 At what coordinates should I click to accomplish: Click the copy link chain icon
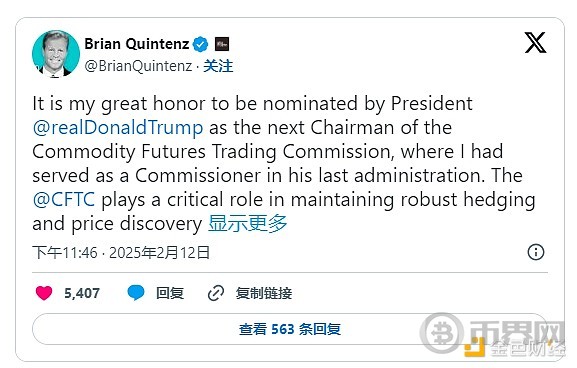(x=216, y=293)
